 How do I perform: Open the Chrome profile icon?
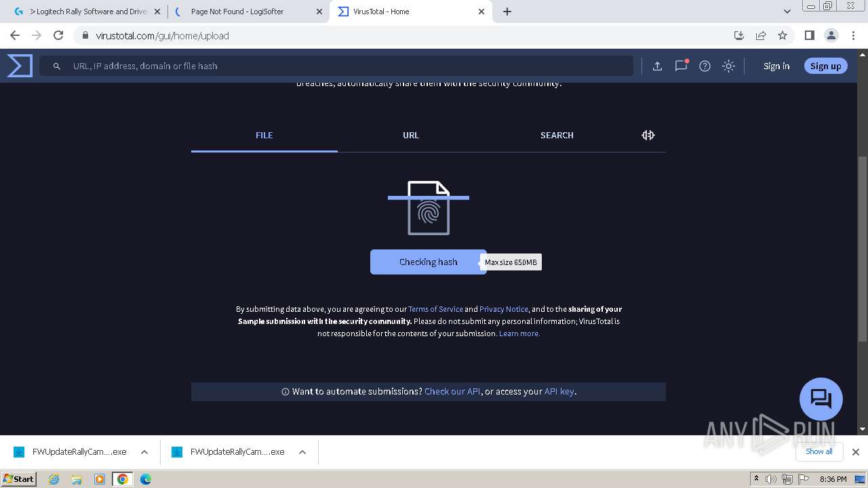click(x=831, y=35)
